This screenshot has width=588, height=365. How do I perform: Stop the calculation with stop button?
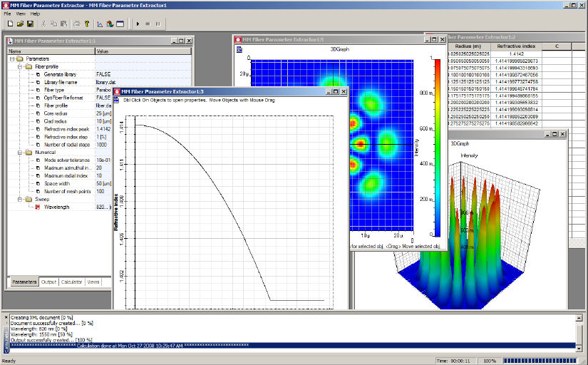(148, 24)
